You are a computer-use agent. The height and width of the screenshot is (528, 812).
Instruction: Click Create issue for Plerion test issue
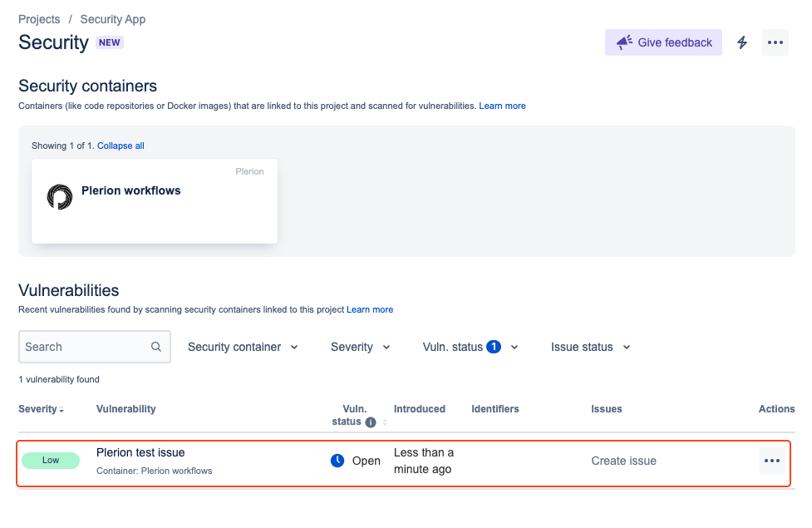tap(623, 461)
